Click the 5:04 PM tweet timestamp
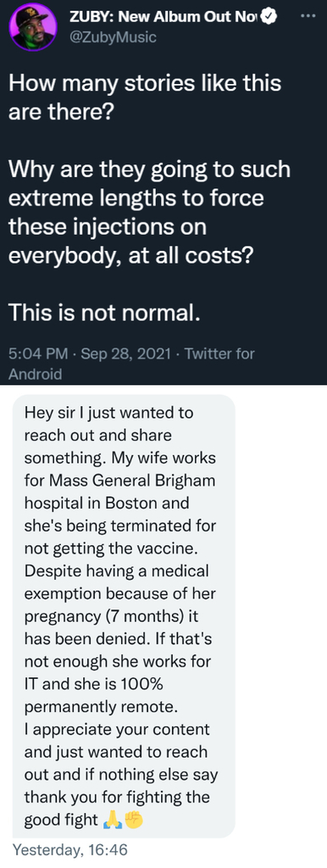Image resolution: width=327 pixels, height=868 pixels. pos(38,353)
